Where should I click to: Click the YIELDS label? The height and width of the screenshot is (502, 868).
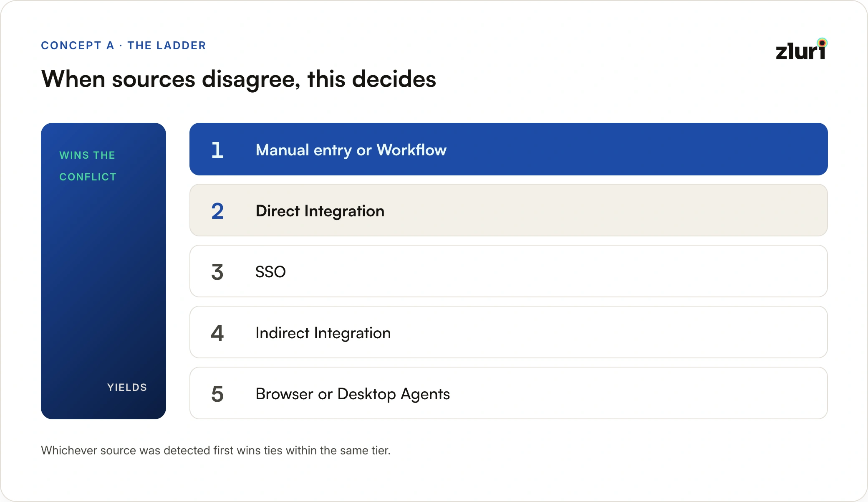[x=127, y=387]
